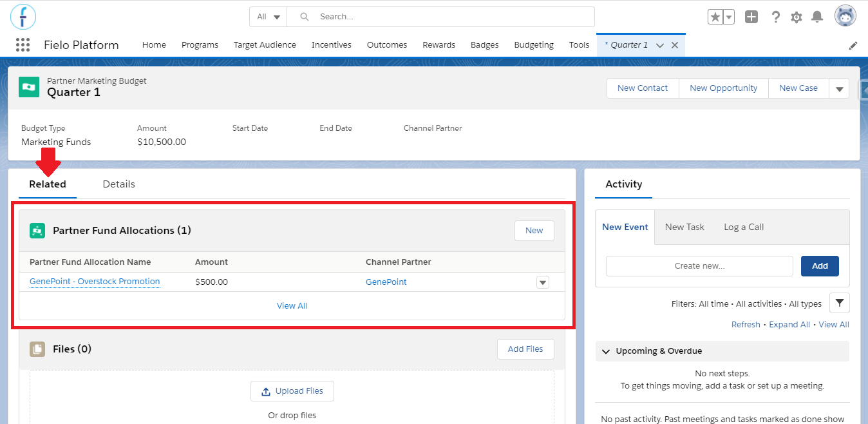Open the user profile avatar
This screenshot has width=868, height=424.
pyautogui.click(x=845, y=16)
